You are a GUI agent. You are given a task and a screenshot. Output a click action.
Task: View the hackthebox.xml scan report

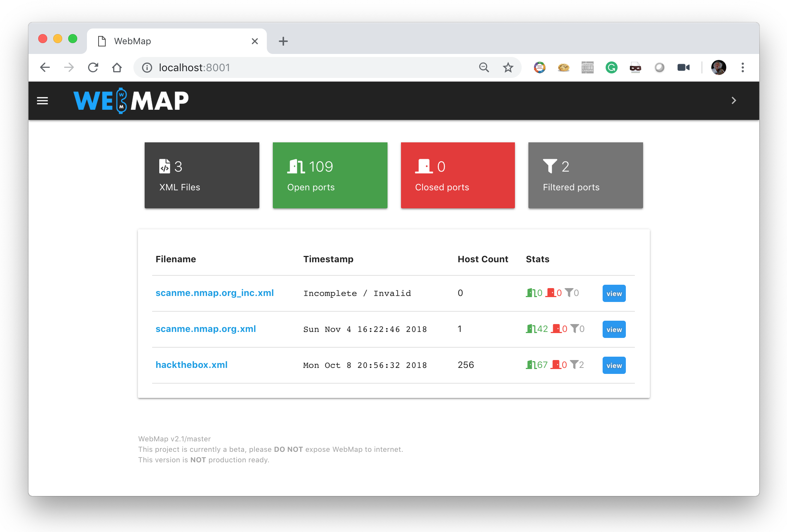point(614,365)
